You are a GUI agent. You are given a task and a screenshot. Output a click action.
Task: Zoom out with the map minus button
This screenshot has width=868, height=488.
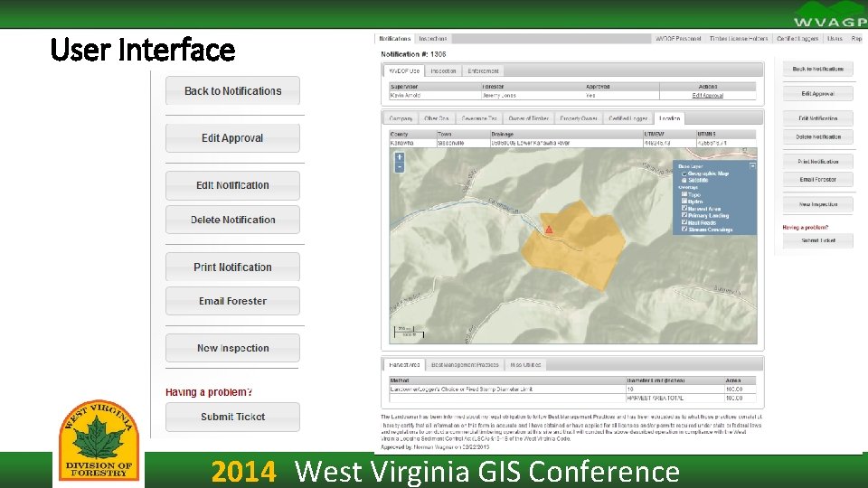pyautogui.click(x=399, y=168)
